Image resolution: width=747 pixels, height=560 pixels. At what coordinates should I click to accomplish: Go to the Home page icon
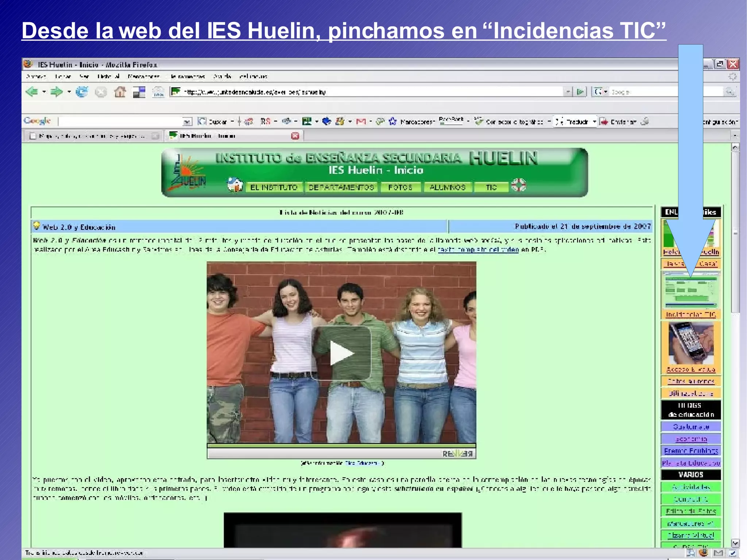click(x=120, y=92)
